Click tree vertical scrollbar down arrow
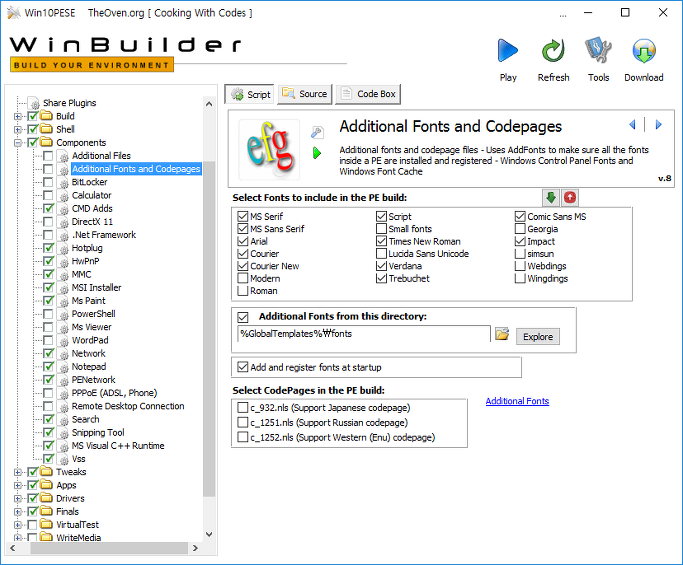Screen dimensions: 683x565 tap(209, 534)
